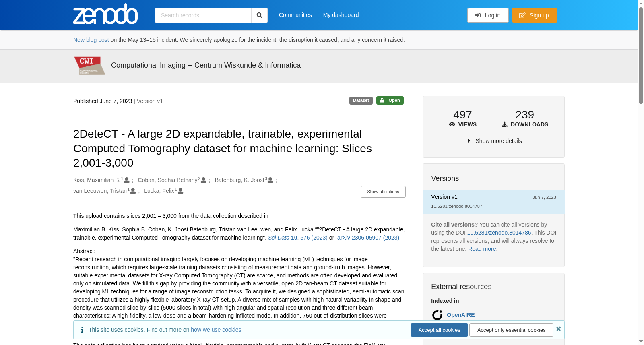644x345 pixels.
Task: Expand Show more details statistics
Action: pos(494,141)
